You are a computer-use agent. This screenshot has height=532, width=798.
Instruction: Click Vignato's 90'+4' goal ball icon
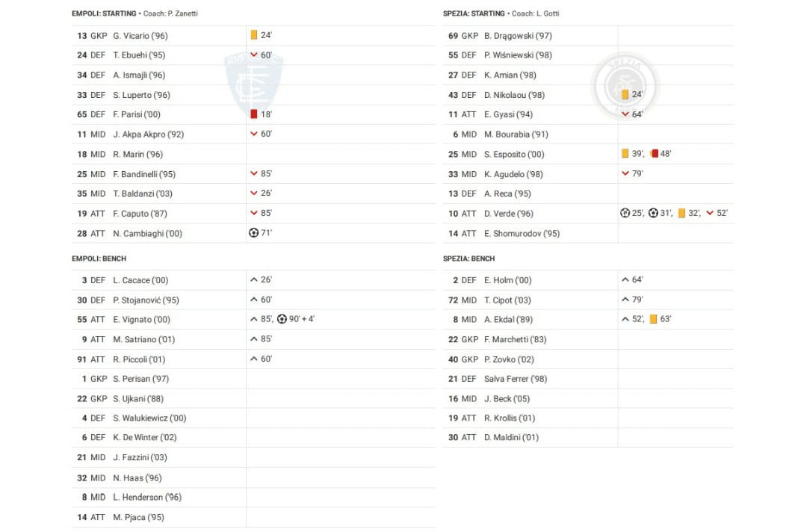coord(282,319)
